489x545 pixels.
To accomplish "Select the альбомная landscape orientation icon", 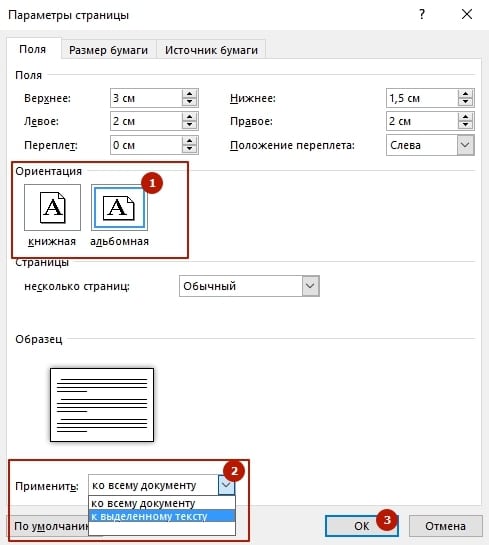I will click(x=119, y=208).
